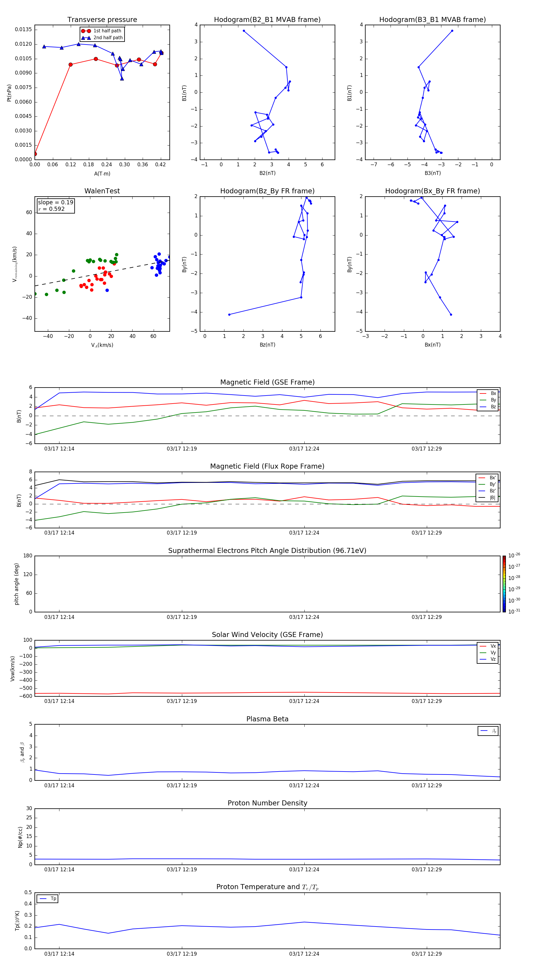Select '2nd half path' legend entry
The image size is (535, 980).
click(102, 38)
